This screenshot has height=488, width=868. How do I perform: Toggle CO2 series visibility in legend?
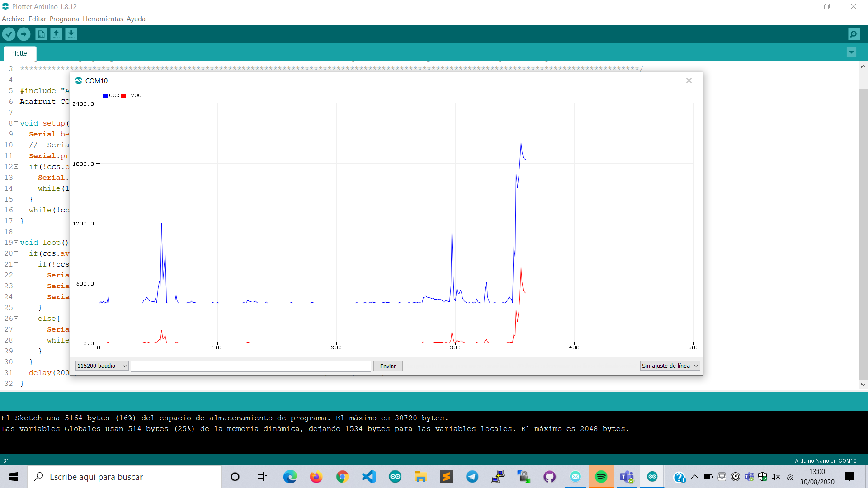click(x=110, y=95)
